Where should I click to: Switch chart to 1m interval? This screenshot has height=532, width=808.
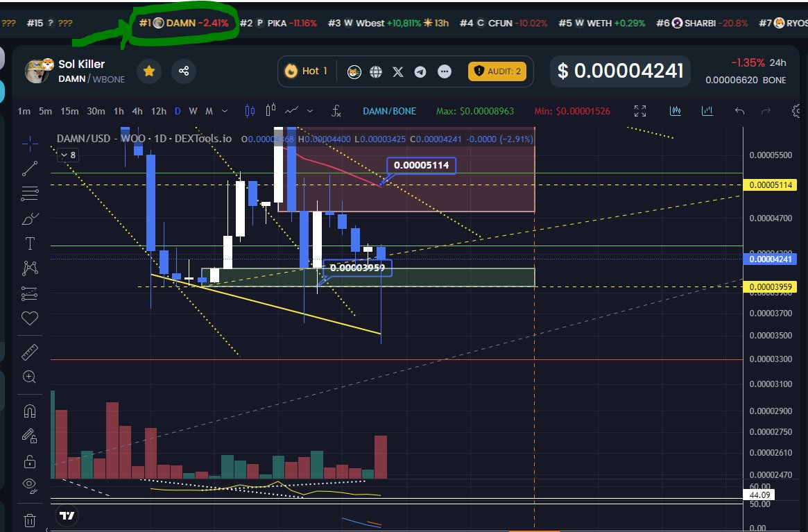tap(24, 111)
